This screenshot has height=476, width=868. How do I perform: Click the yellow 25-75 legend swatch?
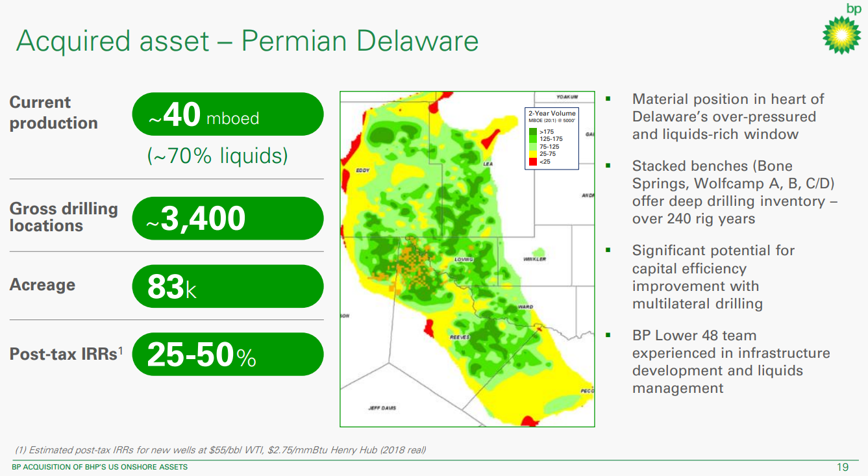(x=534, y=154)
